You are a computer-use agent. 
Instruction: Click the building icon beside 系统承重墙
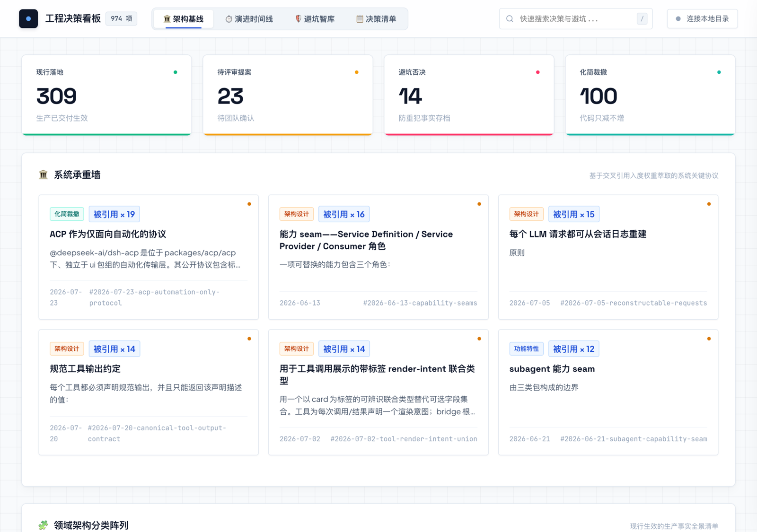(x=43, y=175)
